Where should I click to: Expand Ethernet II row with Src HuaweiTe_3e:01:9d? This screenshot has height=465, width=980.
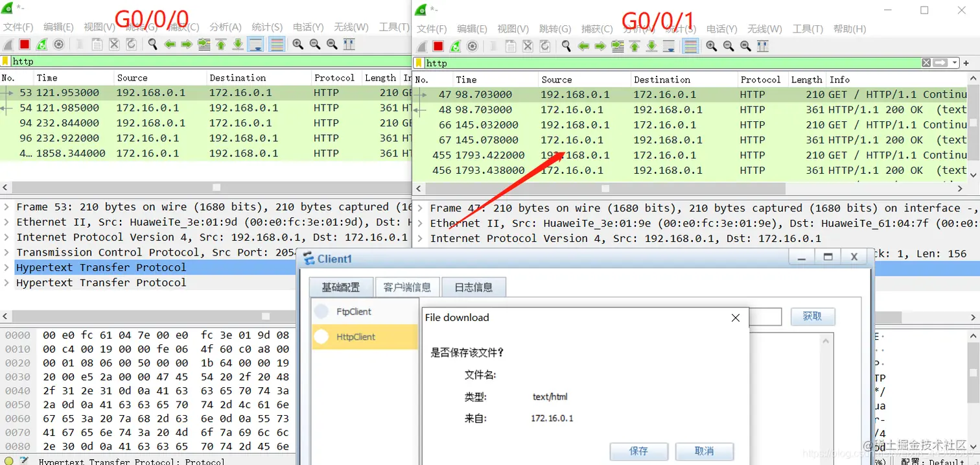6,222
